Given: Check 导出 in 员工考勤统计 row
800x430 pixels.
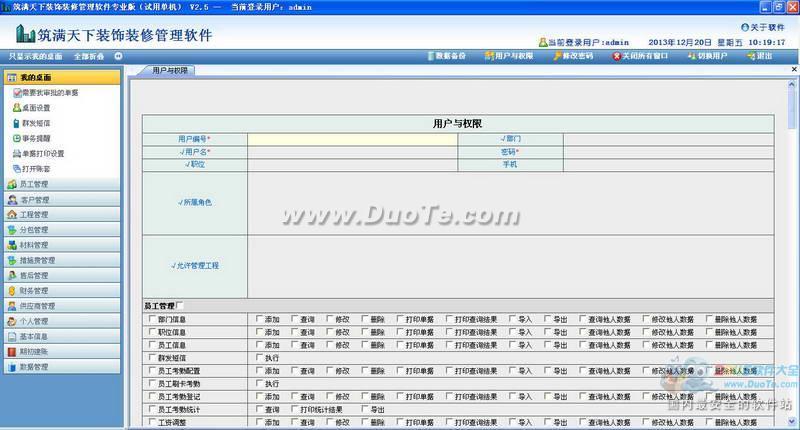Looking at the screenshot, I should (x=365, y=409).
